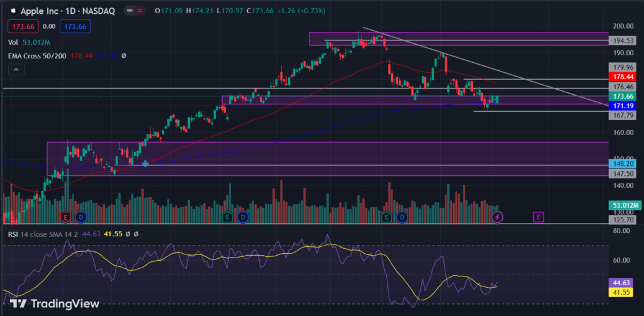Click the light blue 148.20 axis label
The height and width of the screenshot is (316, 644).
[623, 164]
